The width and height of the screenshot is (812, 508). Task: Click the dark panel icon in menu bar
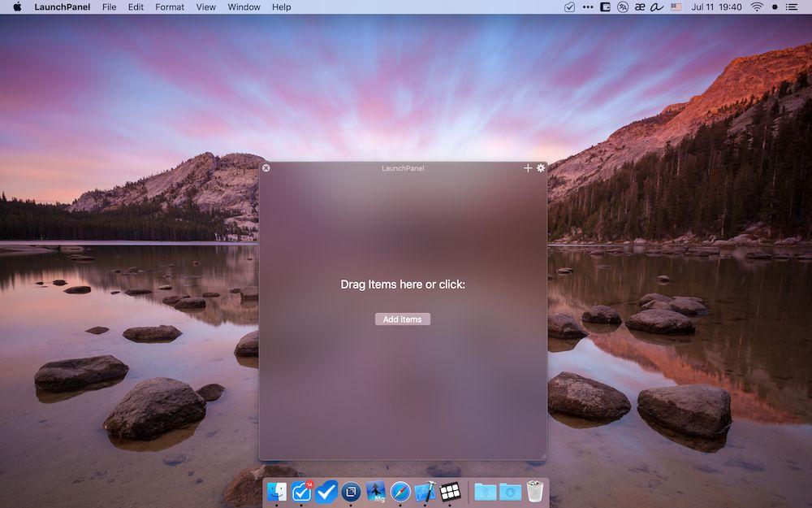pos(605,7)
